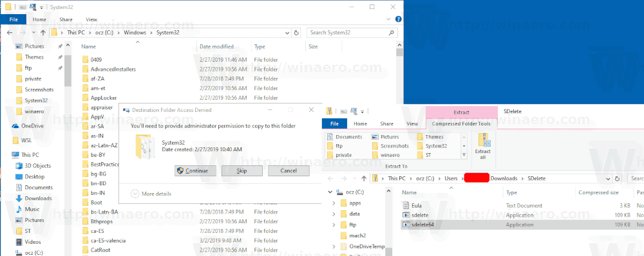Screen dimensions: 644x256
Task: Select the AdvancedInstallers folder
Action: pyautogui.click(x=113, y=69)
